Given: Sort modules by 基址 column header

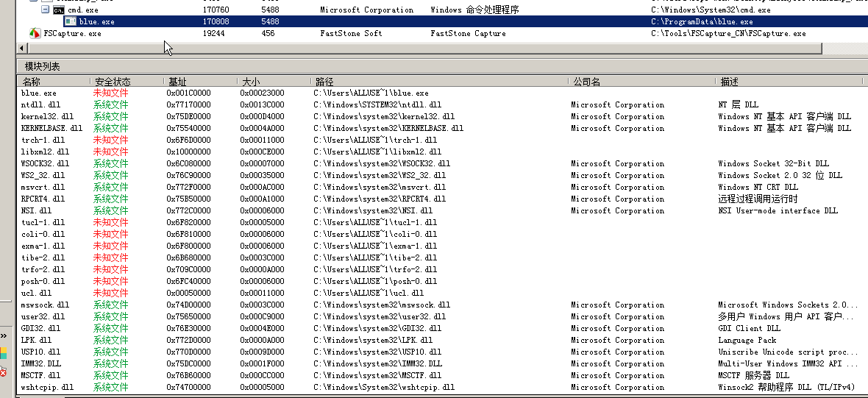Looking at the screenshot, I should [200, 82].
